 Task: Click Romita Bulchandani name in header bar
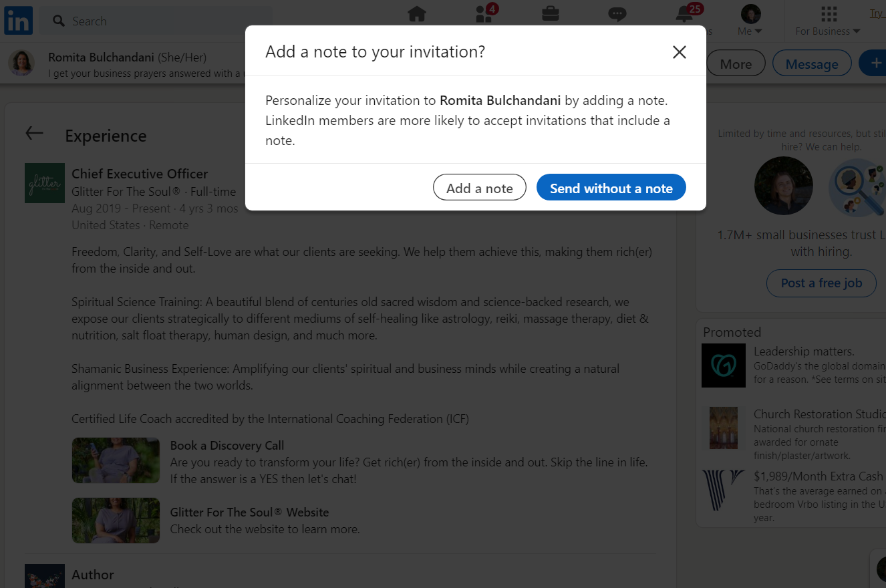101,57
